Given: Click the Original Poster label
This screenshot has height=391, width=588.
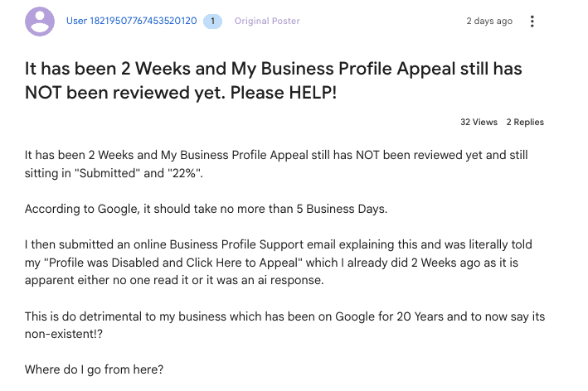Looking at the screenshot, I should pos(267,21).
